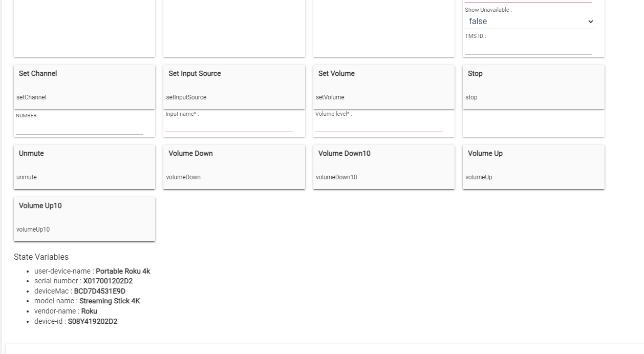Viewport: 644px width, 354px height.
Task: Focus the Volume level input field
Action: coord(379,127)
